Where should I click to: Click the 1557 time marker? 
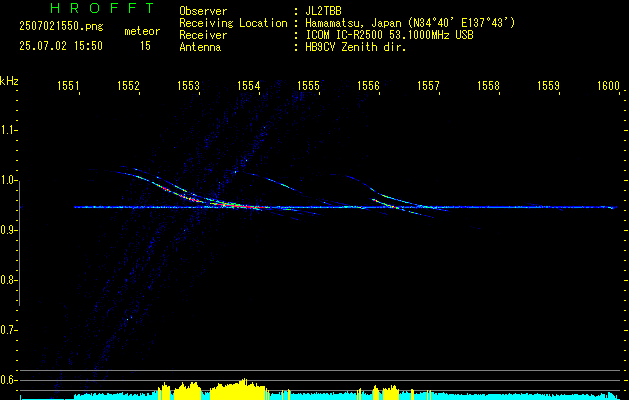tap(428, 85)
